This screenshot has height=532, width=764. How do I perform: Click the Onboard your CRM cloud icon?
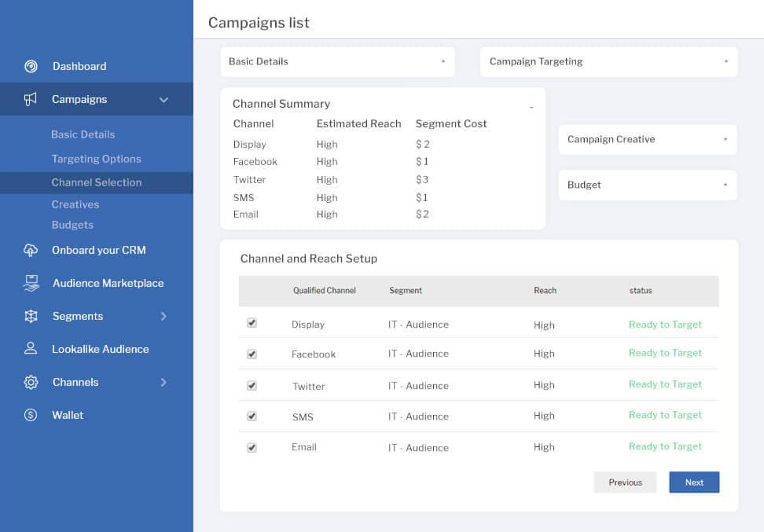pyautogui.click(x=30, y=250)
